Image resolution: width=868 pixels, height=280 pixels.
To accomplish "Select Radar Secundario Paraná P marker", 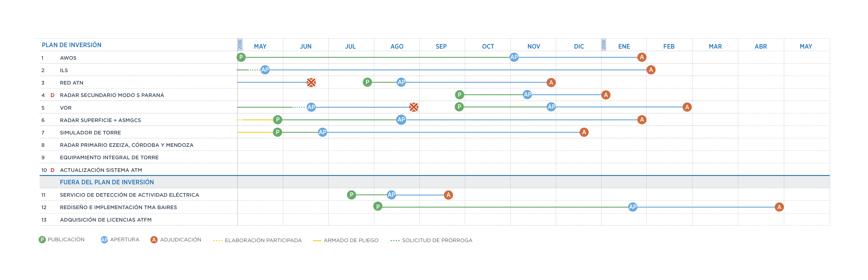I will click(x=459, y=95).
